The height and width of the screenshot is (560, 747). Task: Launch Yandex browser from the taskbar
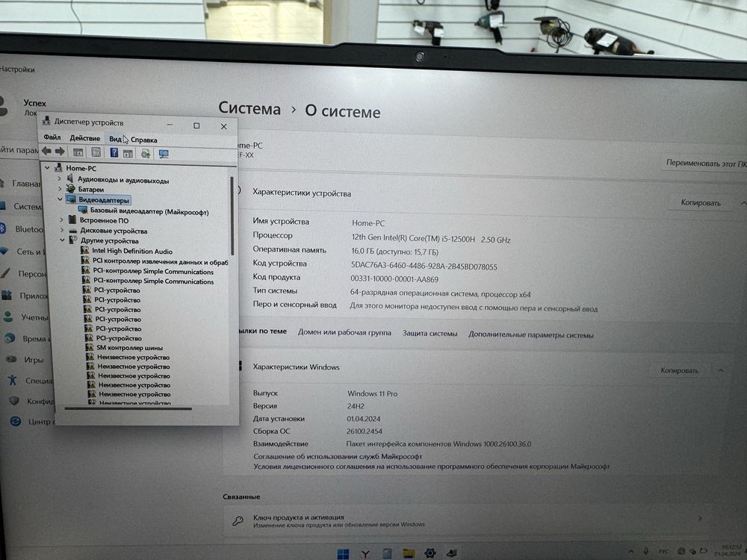click(x=365, y=553)
